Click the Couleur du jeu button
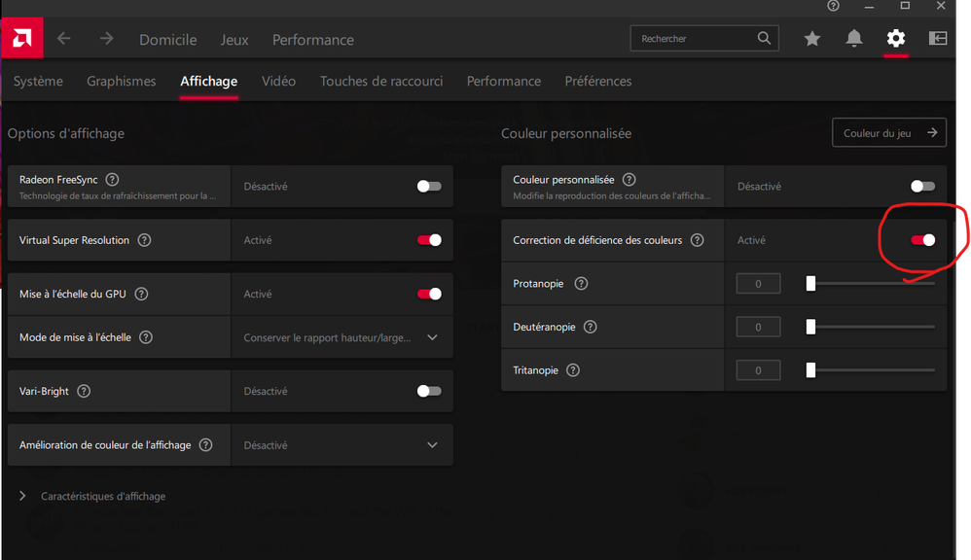The height and width of the screenshot is (560, 971). [888, 132]
